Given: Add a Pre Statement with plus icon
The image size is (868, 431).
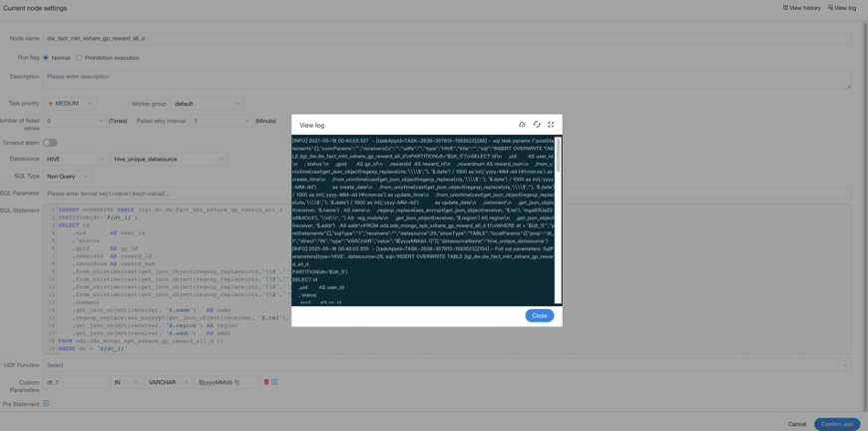Looking at the screenshot, I should coord(46,403).
